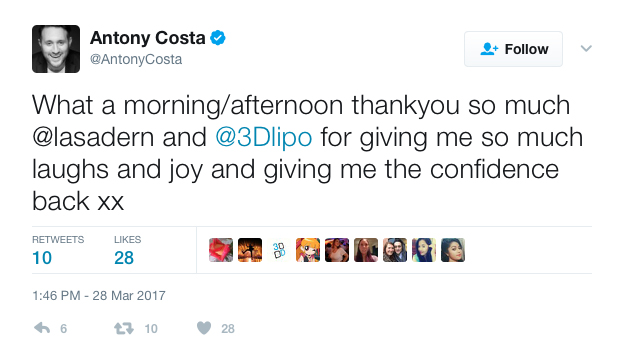
Task: Open the red heart liker avatar
Action: point(221,250)
